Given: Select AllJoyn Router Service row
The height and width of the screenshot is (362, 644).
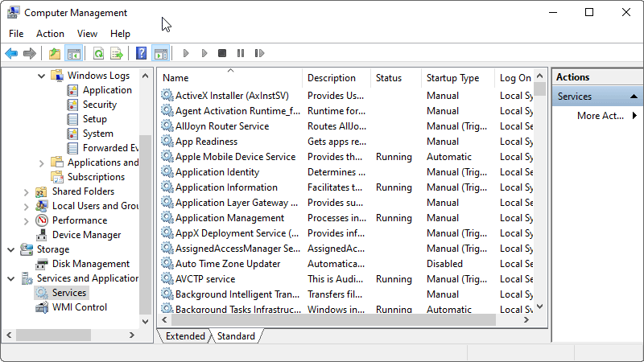Looking at the screenshot, I should point(347,126).
